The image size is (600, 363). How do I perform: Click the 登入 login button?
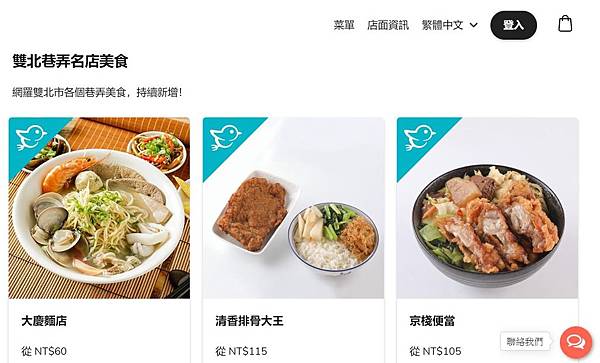tap(514, 25)
